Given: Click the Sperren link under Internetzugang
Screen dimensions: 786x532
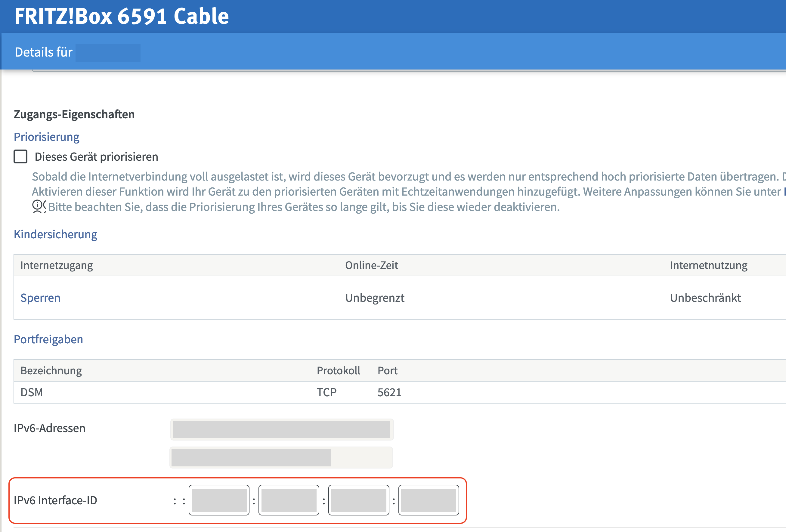Looking at the screenshot, I should click(40, 298).
